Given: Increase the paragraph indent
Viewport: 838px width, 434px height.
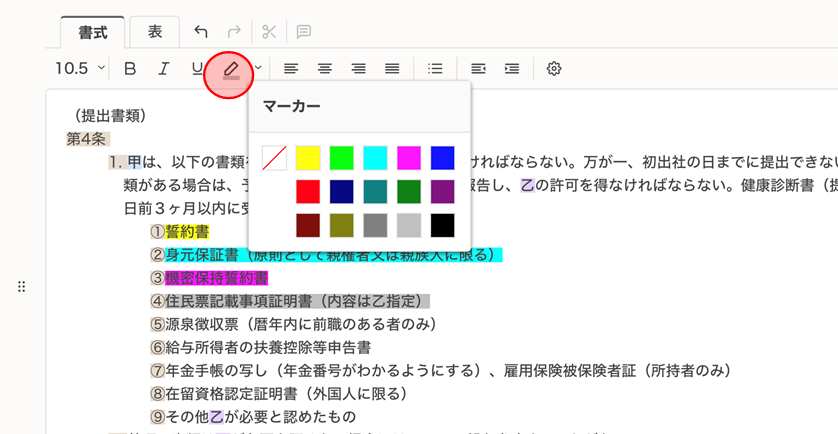Looking at the screenshot, I should (x=512, y=69).
